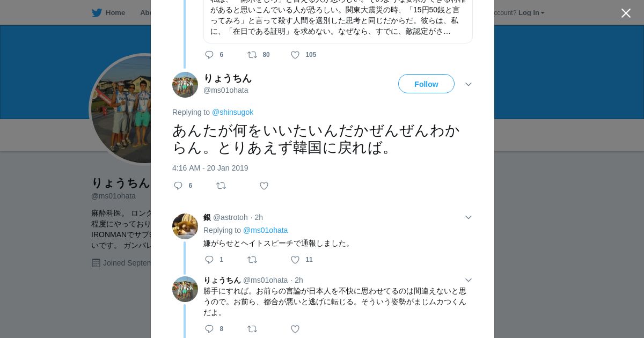The image size is (644, 338).
Task: Close the tweet overlay with X
Action: [x=626, y=13]
